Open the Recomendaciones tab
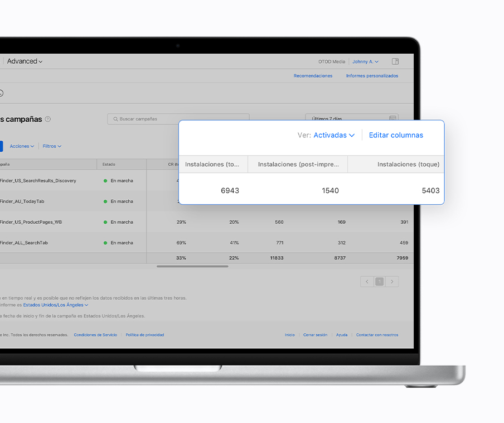 click(313, 76)
